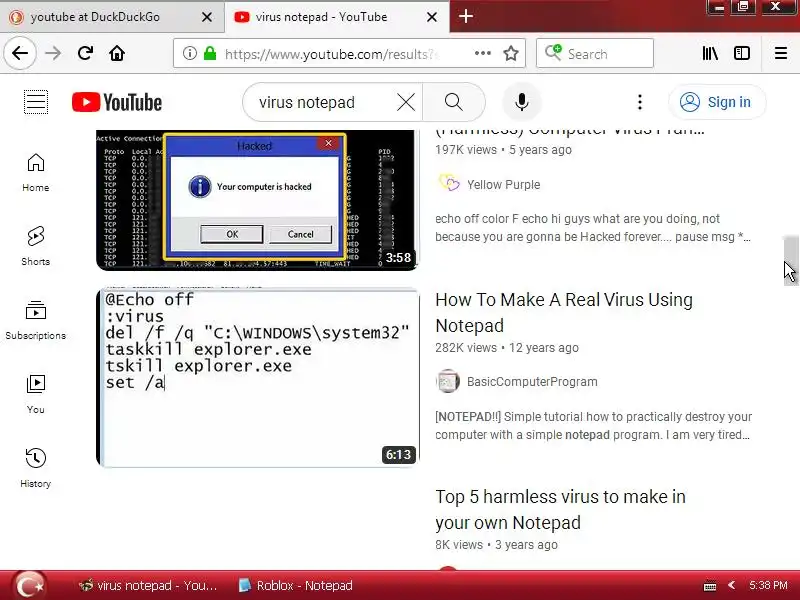Click the description starting '[NOTEPAD!!] Simple tutorial'
The image size is (800, 600).
point(593,426)
